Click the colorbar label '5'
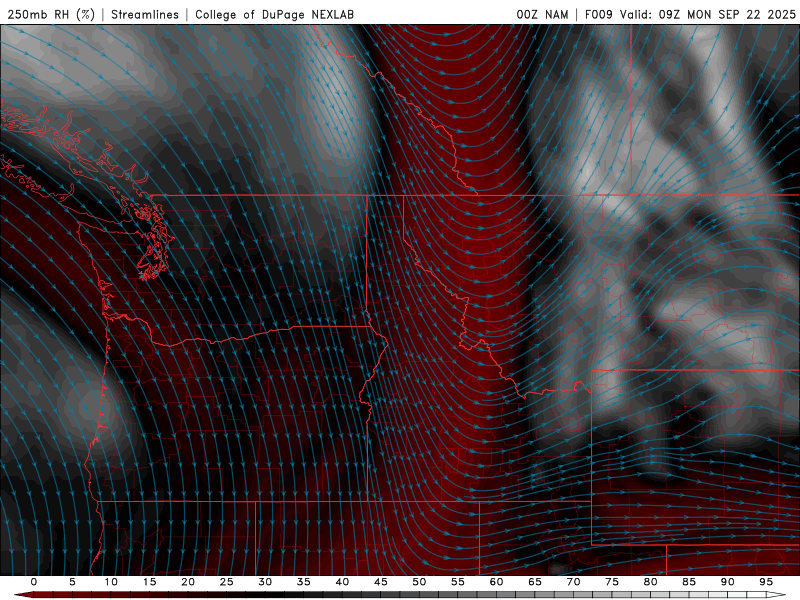 pyautogui.click(x=72, y=582)
